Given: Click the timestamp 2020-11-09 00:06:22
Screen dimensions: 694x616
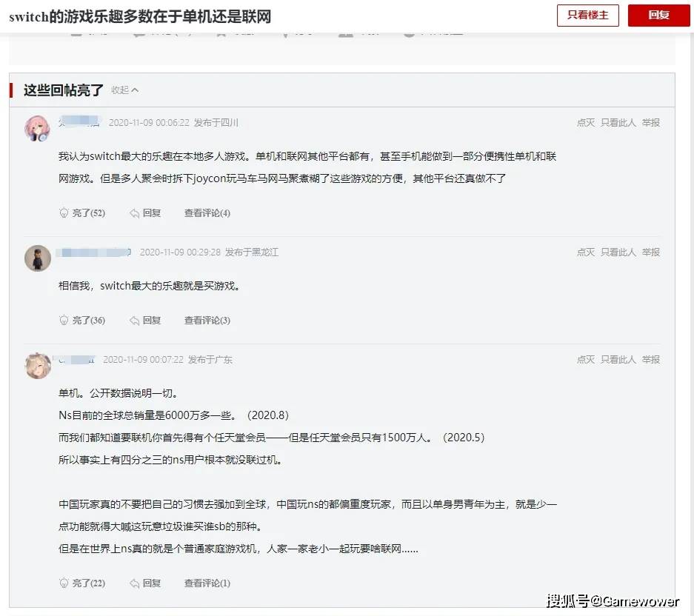Looking at the screenshot, I should 149,123.
